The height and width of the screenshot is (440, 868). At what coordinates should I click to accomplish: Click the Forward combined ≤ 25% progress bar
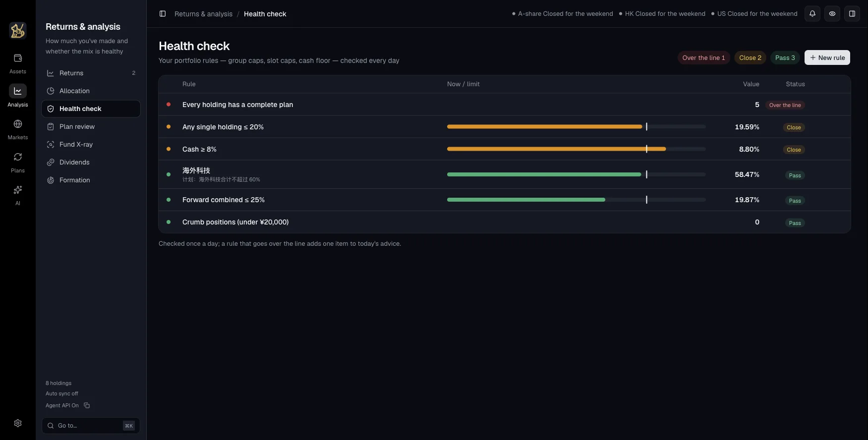[576, 200]
